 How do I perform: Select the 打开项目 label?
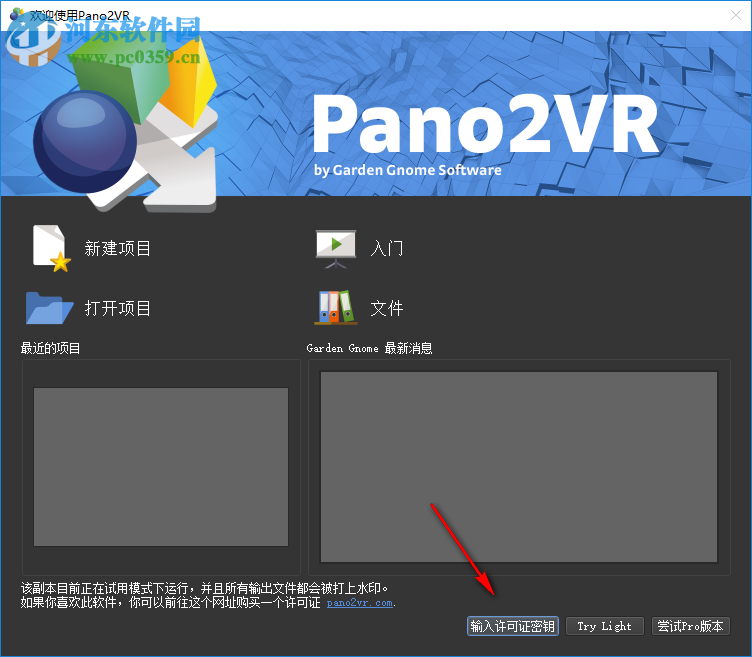click(118, 308)
